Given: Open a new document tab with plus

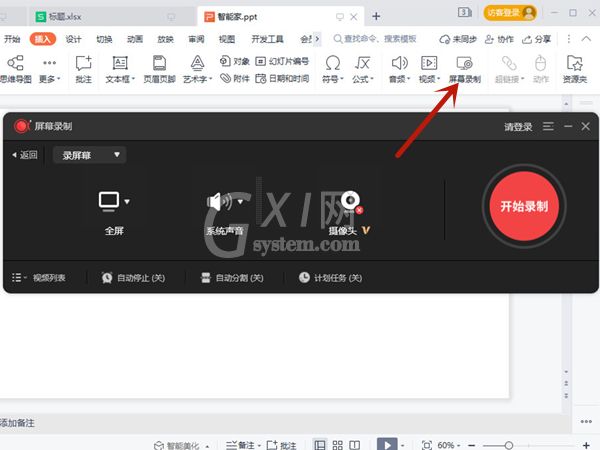Looking at the screenshot, I should click(376, 16).
